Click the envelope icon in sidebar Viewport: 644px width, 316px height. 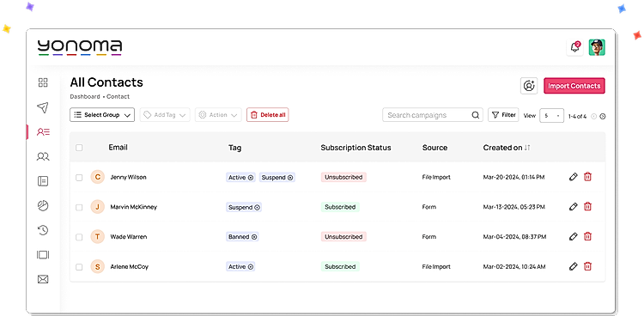click(x=43, y=279)
